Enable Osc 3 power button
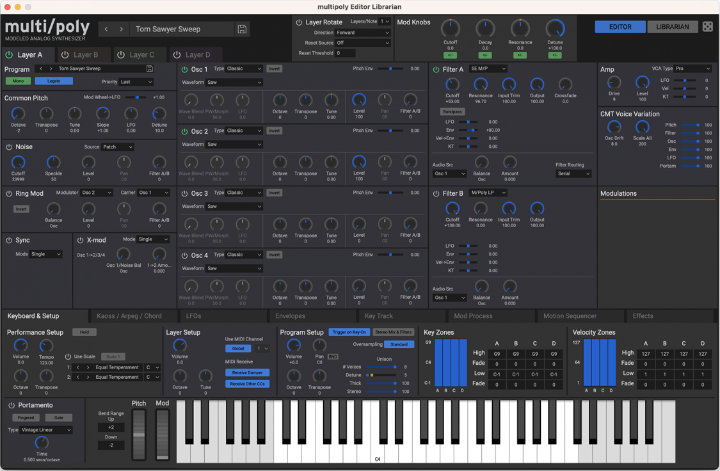This screenshot has height=471, width=720. pyautogui.click(x=185, y=193)
